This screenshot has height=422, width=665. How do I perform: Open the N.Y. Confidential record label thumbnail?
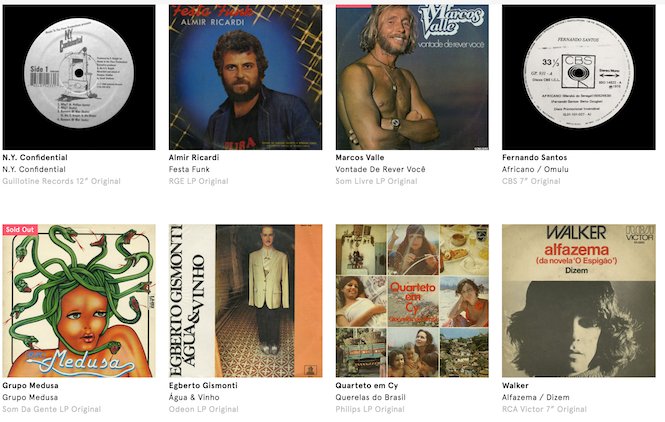point(79,77)
